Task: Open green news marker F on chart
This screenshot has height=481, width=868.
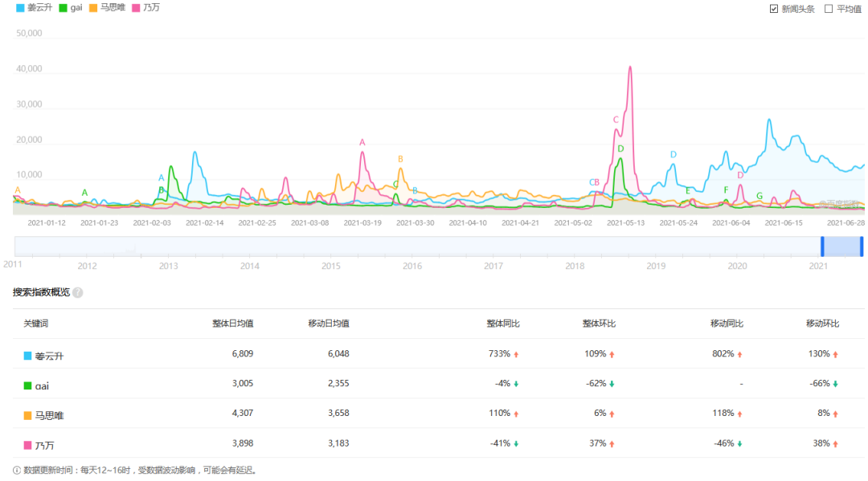Action: tap(726, 190)
